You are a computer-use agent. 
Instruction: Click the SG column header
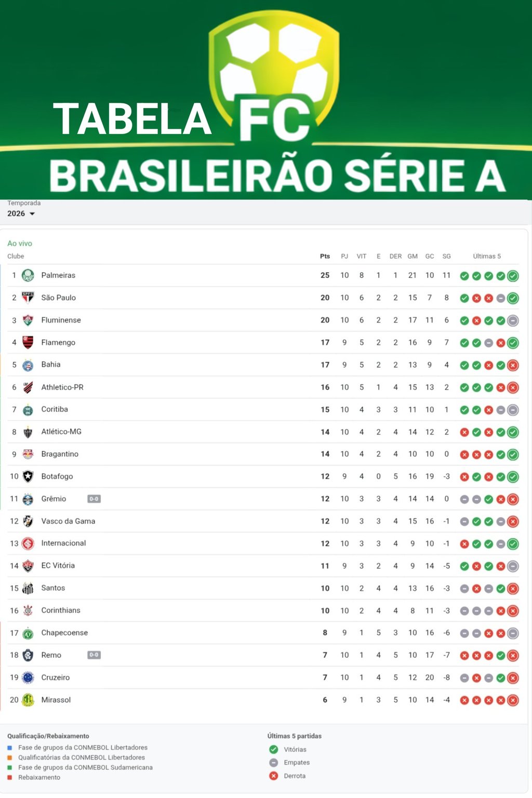pyautogui.click(x=446, y=256)
